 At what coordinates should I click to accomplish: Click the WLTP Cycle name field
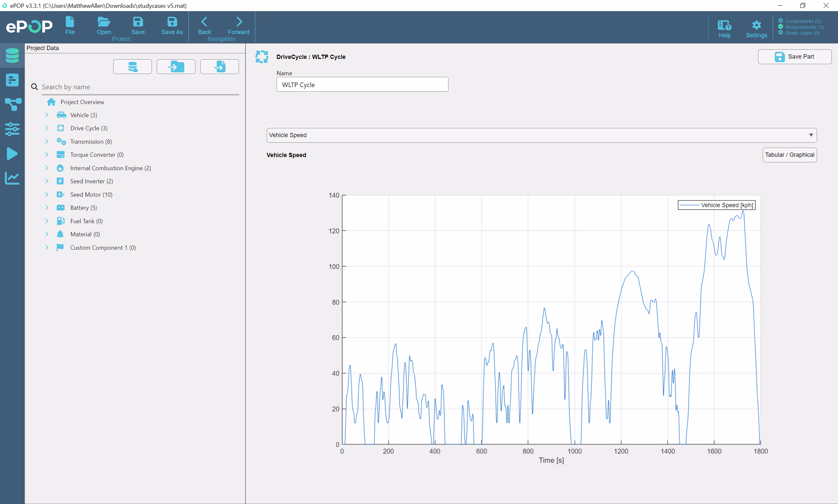pos(362,84)
